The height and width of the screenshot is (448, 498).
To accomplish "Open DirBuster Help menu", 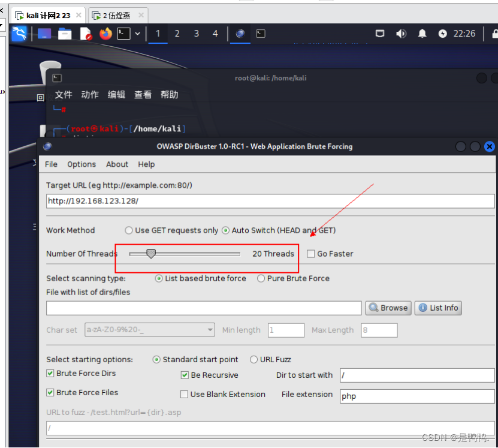I will 146,164.
